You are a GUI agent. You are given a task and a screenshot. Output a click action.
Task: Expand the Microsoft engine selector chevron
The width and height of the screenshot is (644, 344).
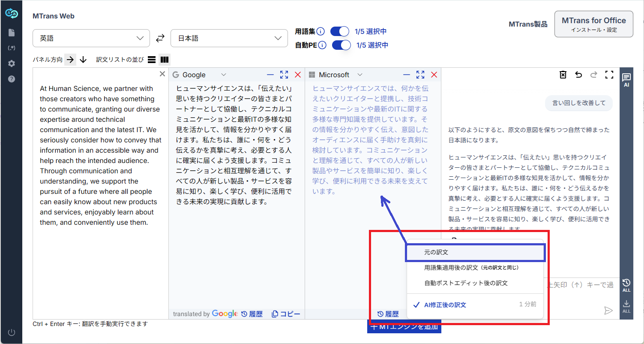[x=360, y=75]
